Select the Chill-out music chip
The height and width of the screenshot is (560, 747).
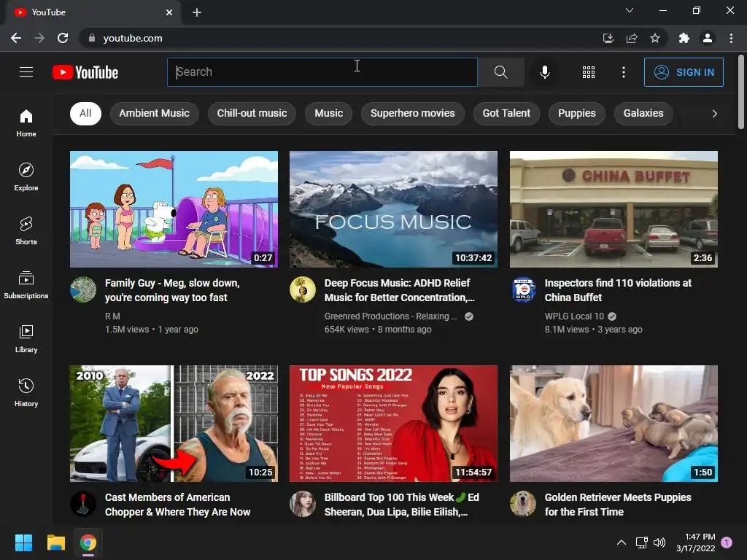pyautogui.click(x=252, y=113)
